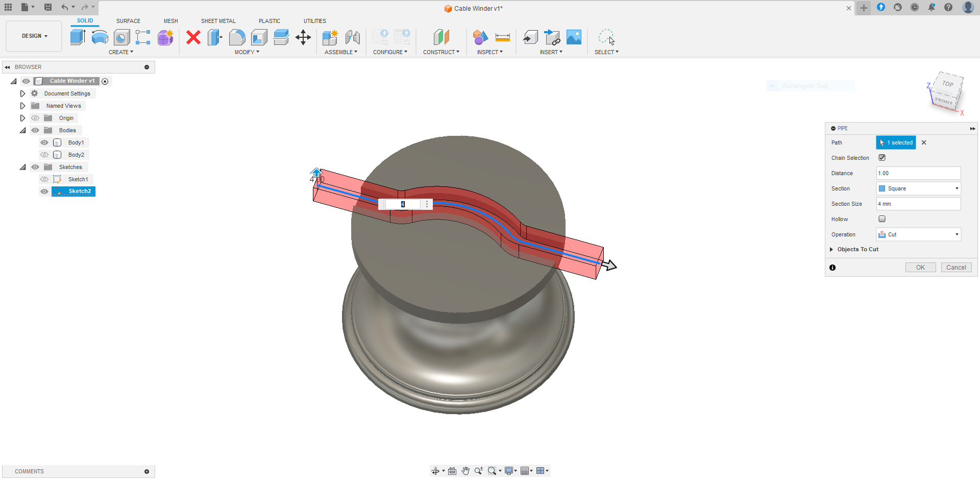The height and width of the screenshot is (480, 980).
Task: Click the Insert linked component icon
Action: 552,37
